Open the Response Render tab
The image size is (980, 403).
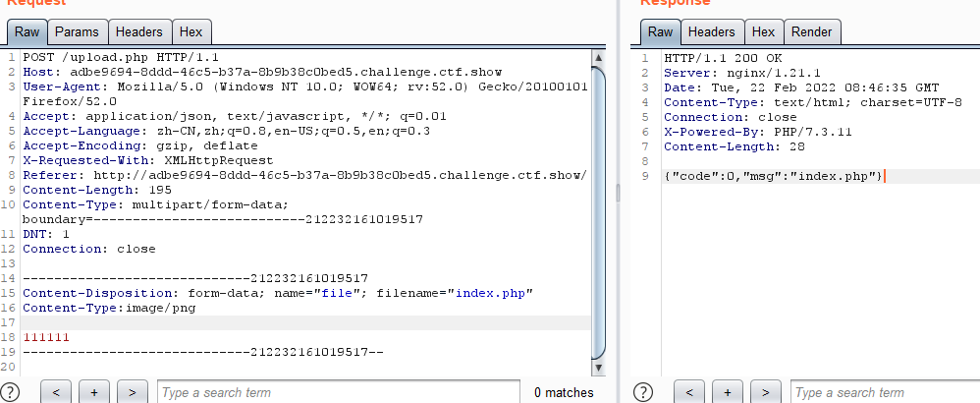[811, 31]
